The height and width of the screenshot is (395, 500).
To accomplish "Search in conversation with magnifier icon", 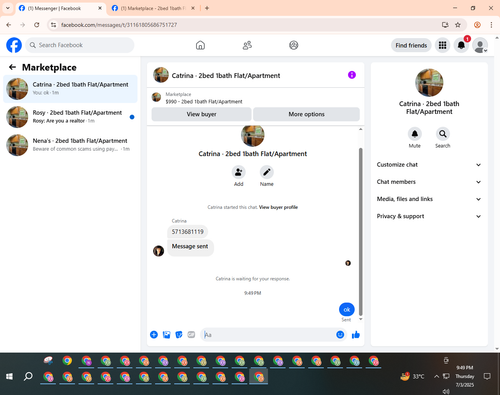I will [443, 134].
